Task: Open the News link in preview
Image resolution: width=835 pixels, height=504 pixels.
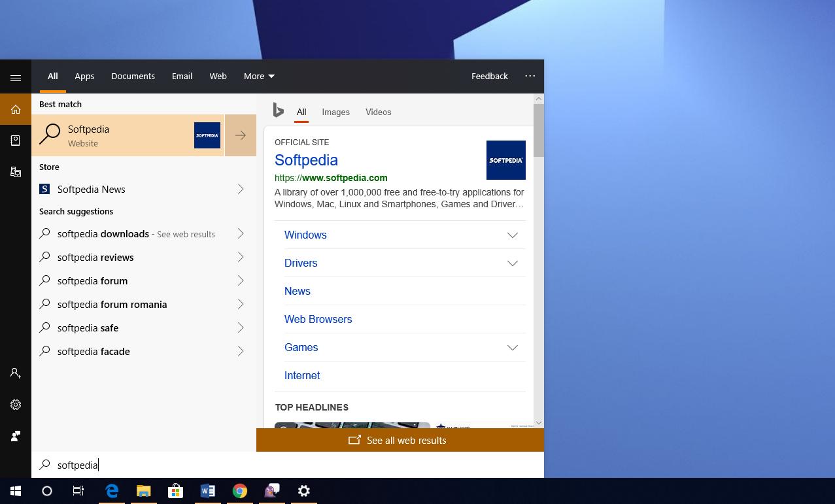Action: coord(298,291)
